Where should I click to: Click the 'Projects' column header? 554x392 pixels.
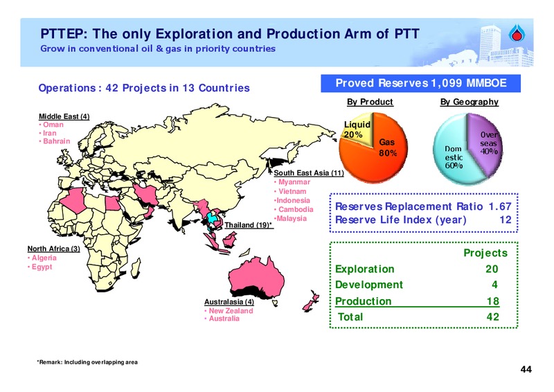(485, 253)
